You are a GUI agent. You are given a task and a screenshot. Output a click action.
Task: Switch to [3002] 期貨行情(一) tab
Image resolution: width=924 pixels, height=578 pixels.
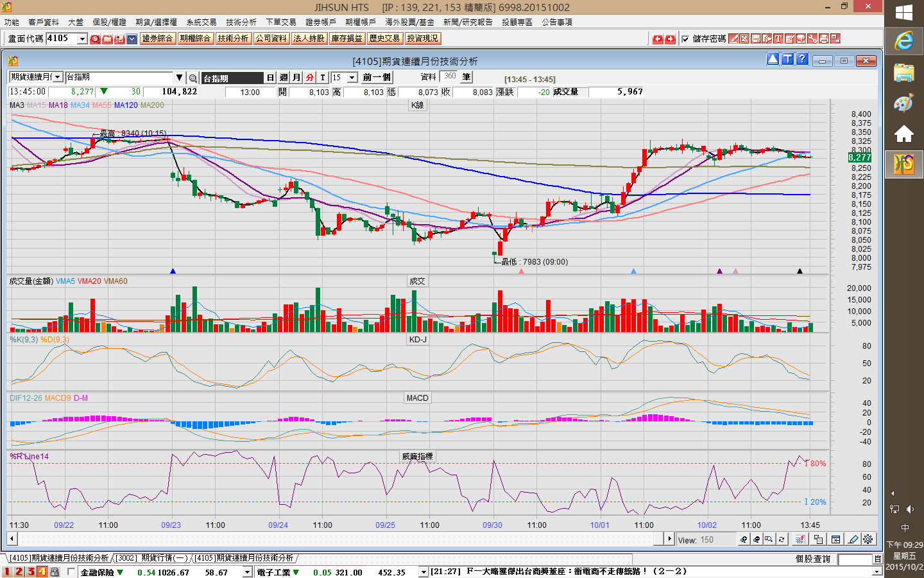coord(152,558)
